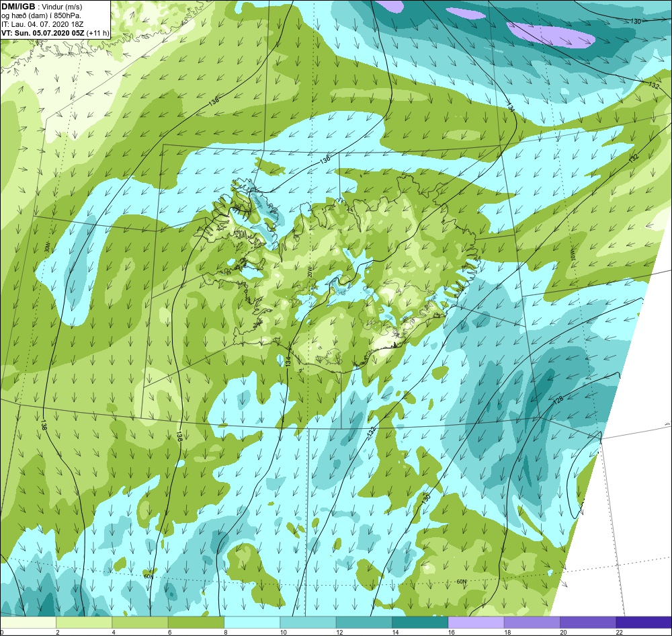Click the legend tick value '10'
The height and width of the screenshot is (636, 672).
[x=283, y=632]
